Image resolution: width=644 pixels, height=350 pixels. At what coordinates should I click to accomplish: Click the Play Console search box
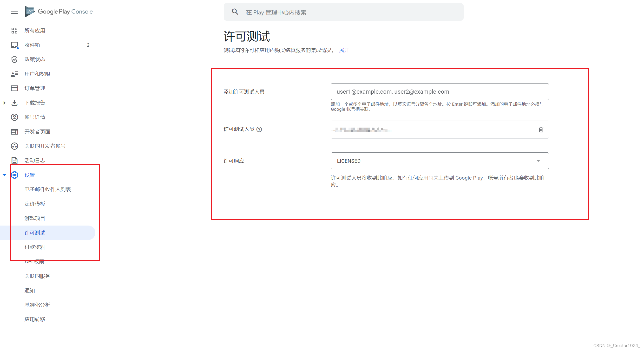[350, 12]
